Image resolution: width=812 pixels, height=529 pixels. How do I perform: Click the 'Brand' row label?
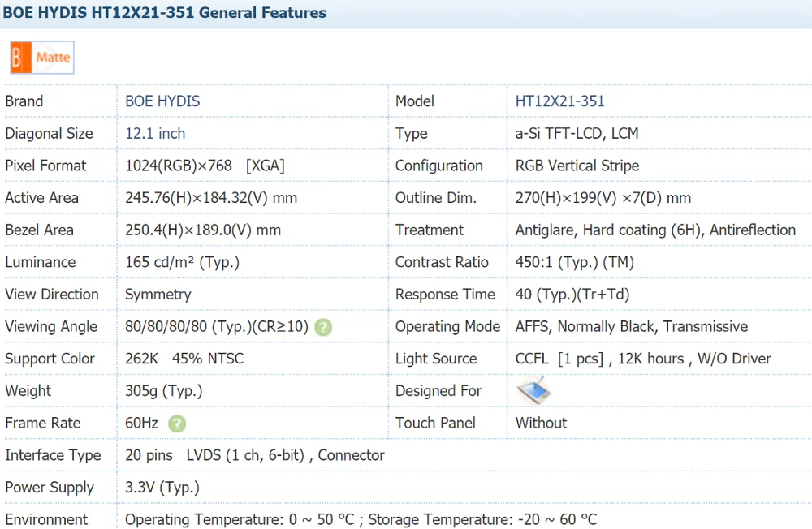click(x=24, y=101)
